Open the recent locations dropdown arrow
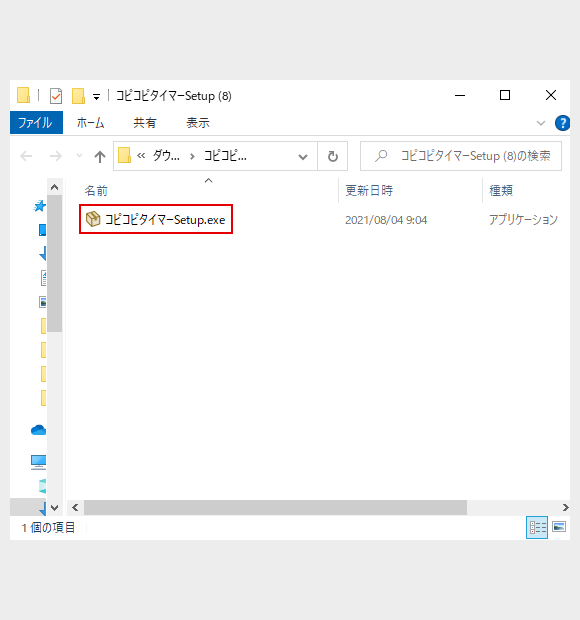Image resolution: width=580 pixels, height=620 pixels. tap(79, 156)
